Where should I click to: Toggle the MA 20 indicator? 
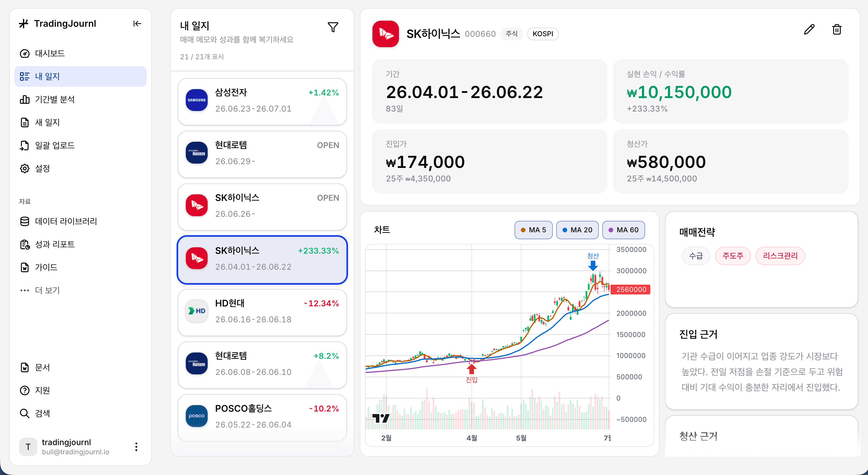(x=577, y=230)
